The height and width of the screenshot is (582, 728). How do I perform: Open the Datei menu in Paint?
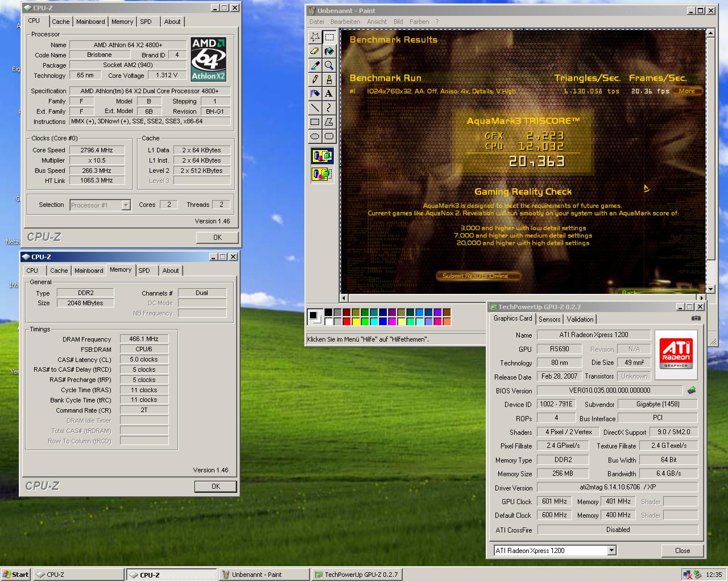click(x=317, y=22)
